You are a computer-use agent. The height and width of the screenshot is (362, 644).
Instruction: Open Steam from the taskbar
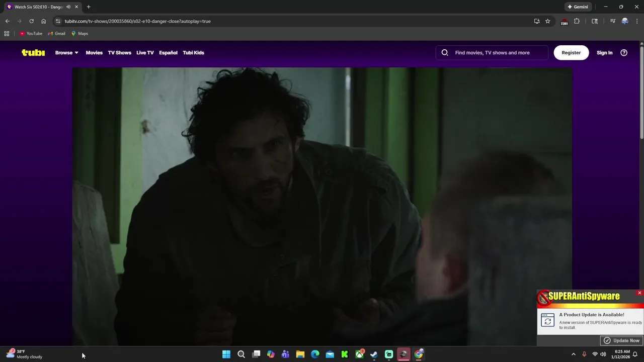374,354
